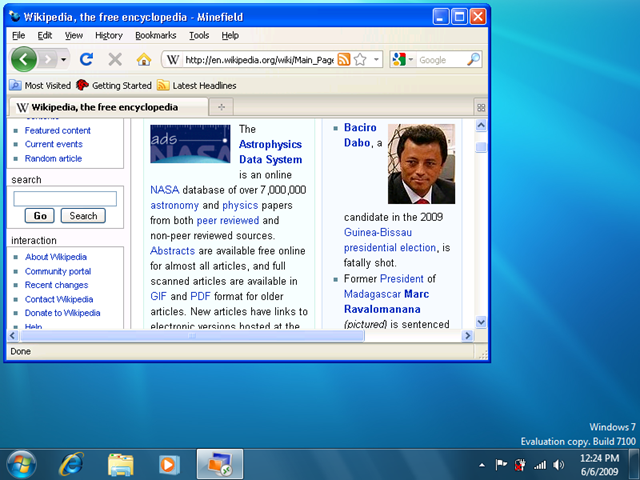
Task: Expand the address bar URL history dropdown
Action: tap(377, 60)
